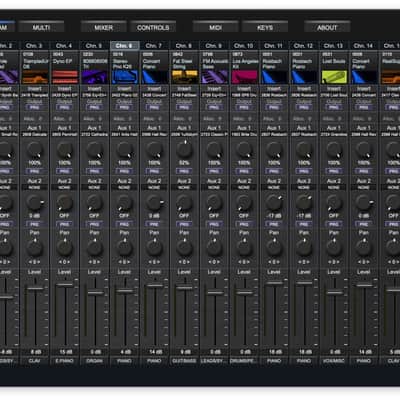Toggle the Aux 1 PRG button on Chn. 4
This screenshot has height=400, width=400.
coord(65,171)
